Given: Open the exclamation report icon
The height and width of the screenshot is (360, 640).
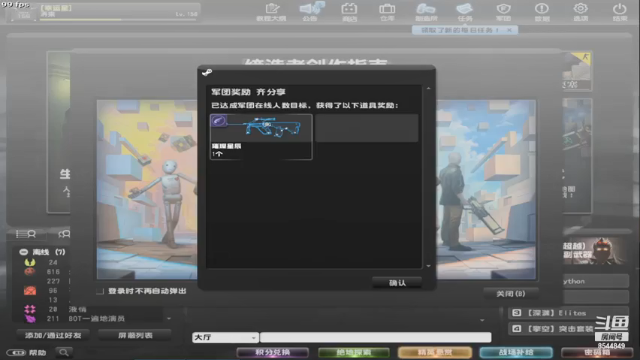Looking at the screenshot, I should pos(542,12).
